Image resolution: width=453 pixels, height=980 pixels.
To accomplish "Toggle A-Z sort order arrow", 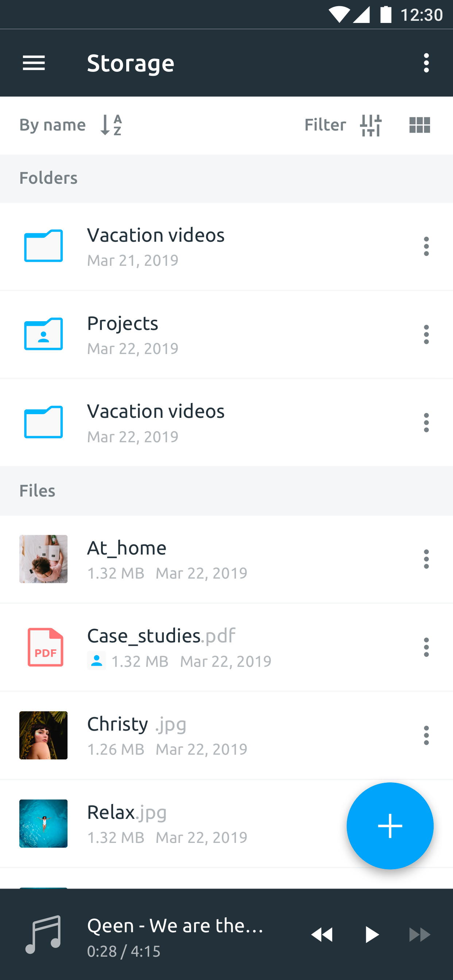I will 111,125.
